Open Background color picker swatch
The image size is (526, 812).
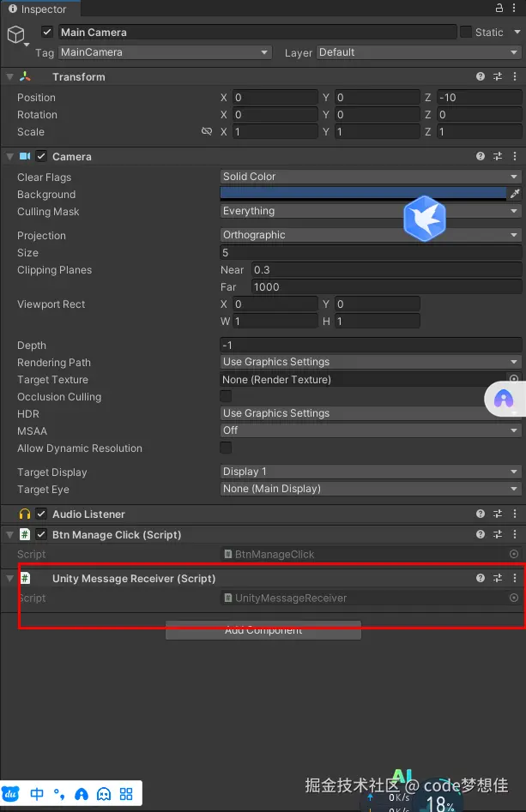coord(363,194)
